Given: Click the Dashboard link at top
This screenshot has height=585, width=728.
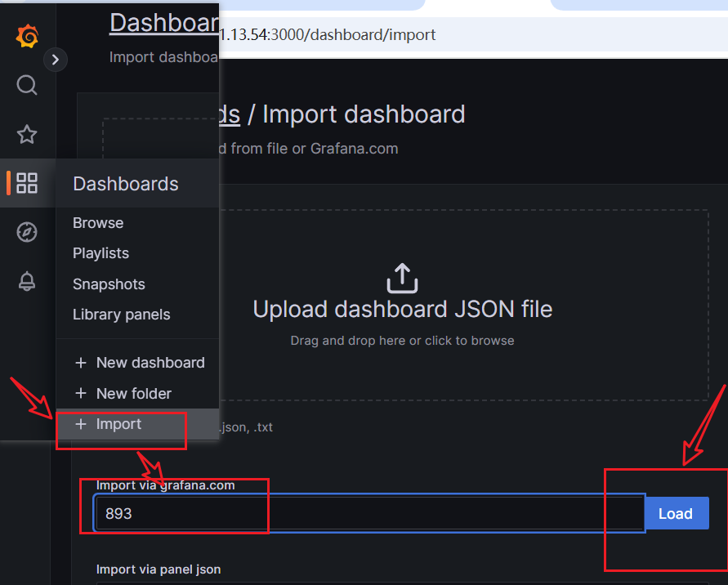Looking at the screenshot, I should 164,23.
